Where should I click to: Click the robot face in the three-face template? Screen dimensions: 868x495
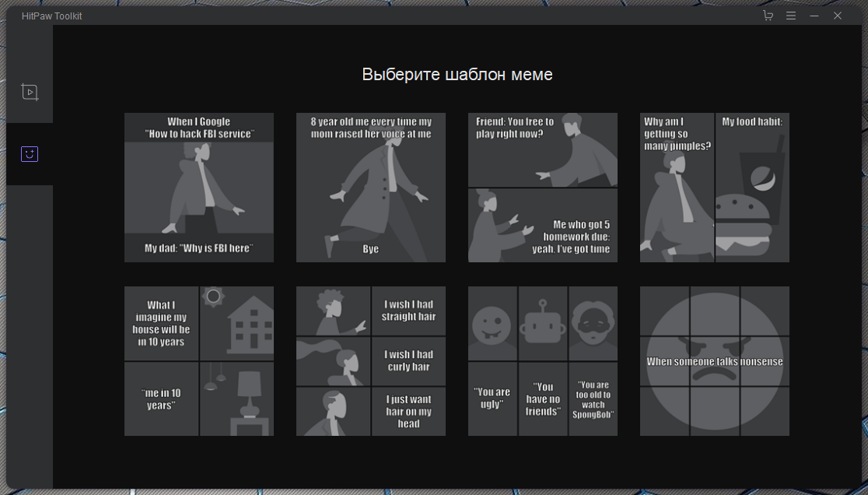click(x=543, y=323)
